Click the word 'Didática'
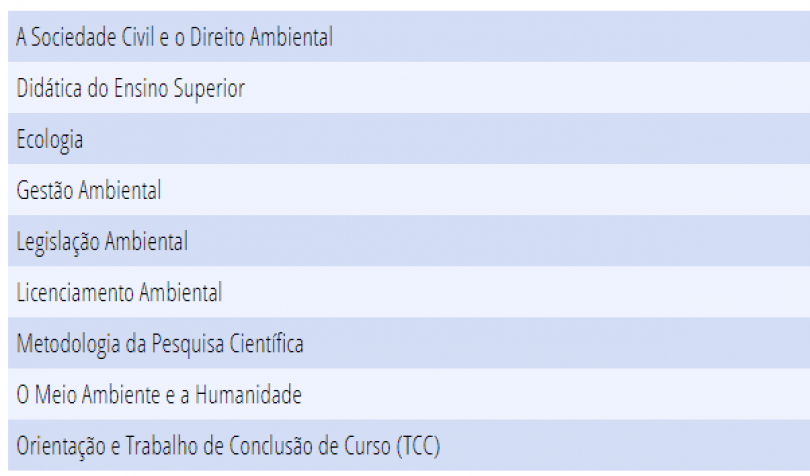The width and height of the screenshot is (810, 476). (49, 88)
